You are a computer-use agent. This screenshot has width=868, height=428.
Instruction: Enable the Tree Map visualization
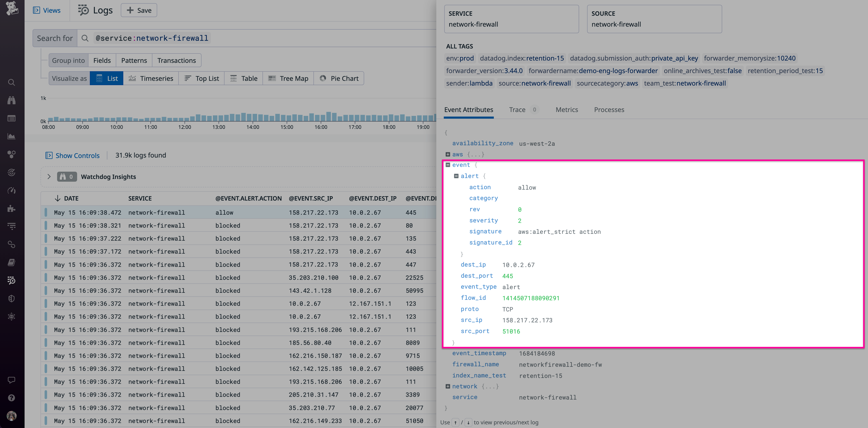tap(288, 78)
